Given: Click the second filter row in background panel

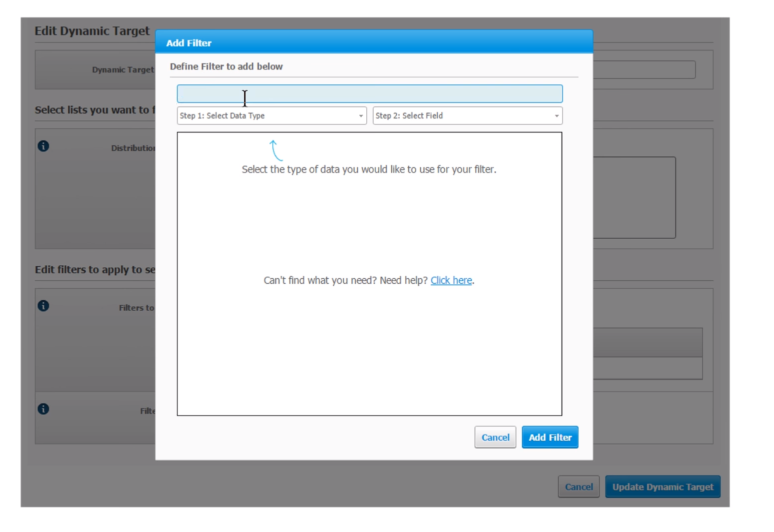Looking at the screenshot, I should point(647,368).
